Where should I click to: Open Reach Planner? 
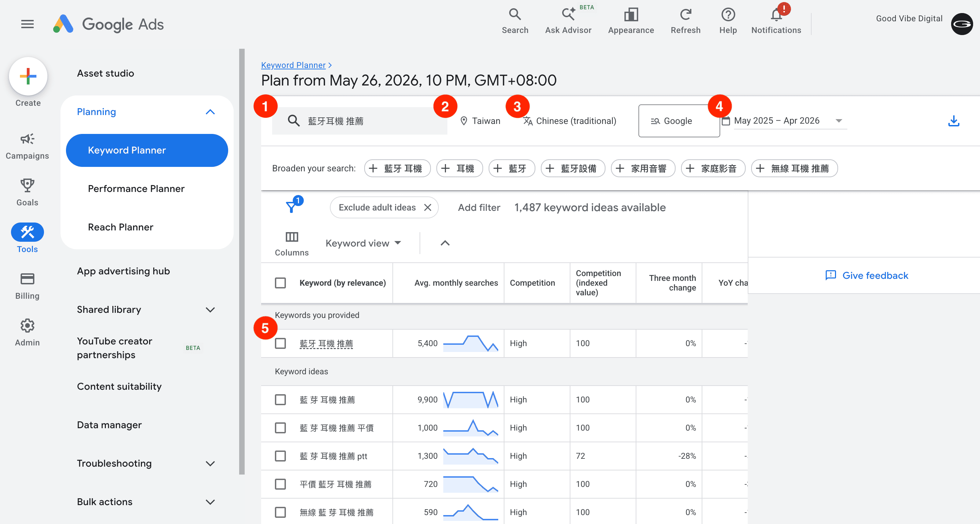pyautogui.click(x=121, y=227)
